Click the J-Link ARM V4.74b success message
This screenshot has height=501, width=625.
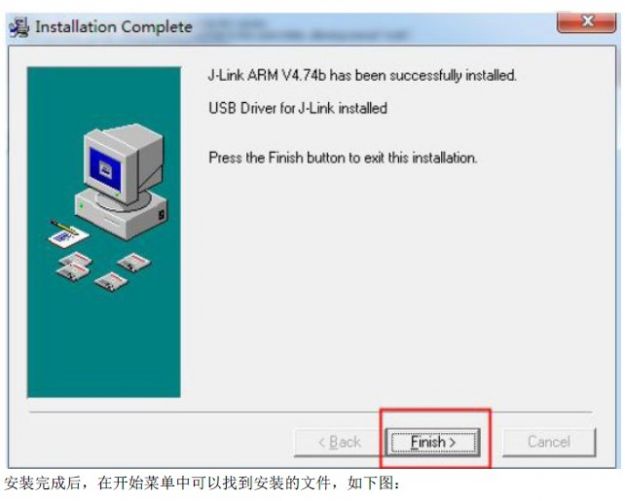pyautogui.click(x=362, y=75)
